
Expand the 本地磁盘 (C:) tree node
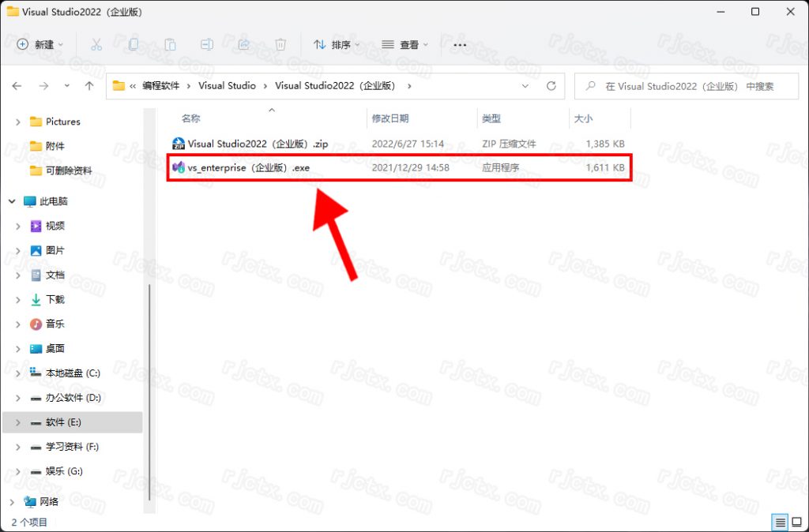point(18,373)
